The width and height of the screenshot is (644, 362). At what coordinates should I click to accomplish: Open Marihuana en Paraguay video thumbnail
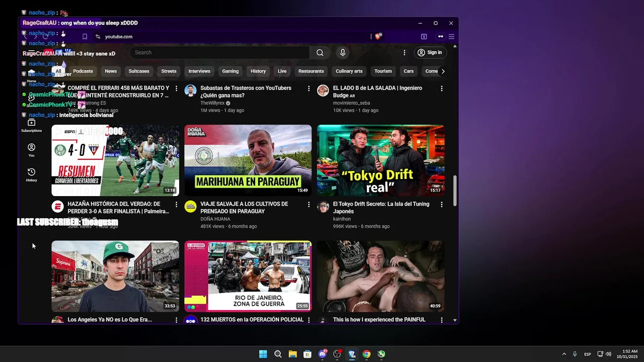[248, 160]
